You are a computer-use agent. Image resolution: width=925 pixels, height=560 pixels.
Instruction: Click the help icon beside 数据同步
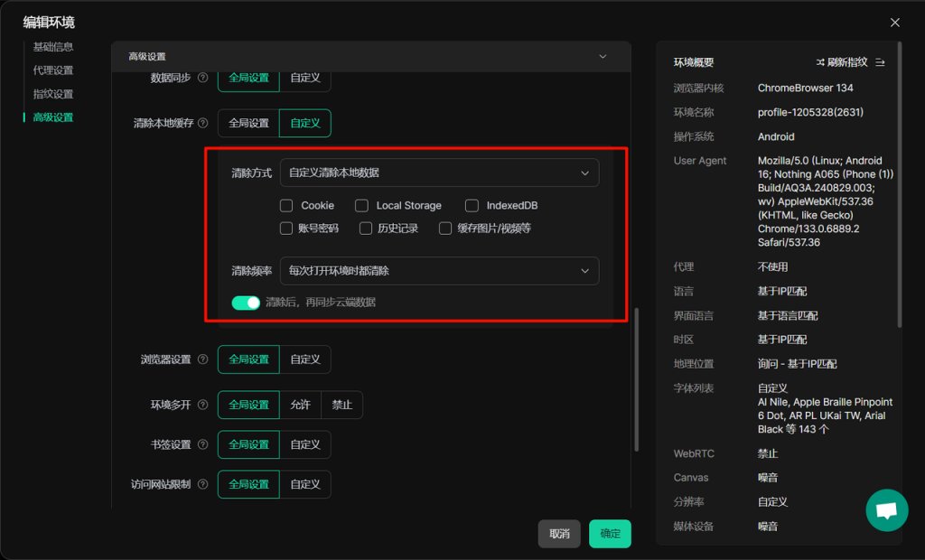(202, 78)
